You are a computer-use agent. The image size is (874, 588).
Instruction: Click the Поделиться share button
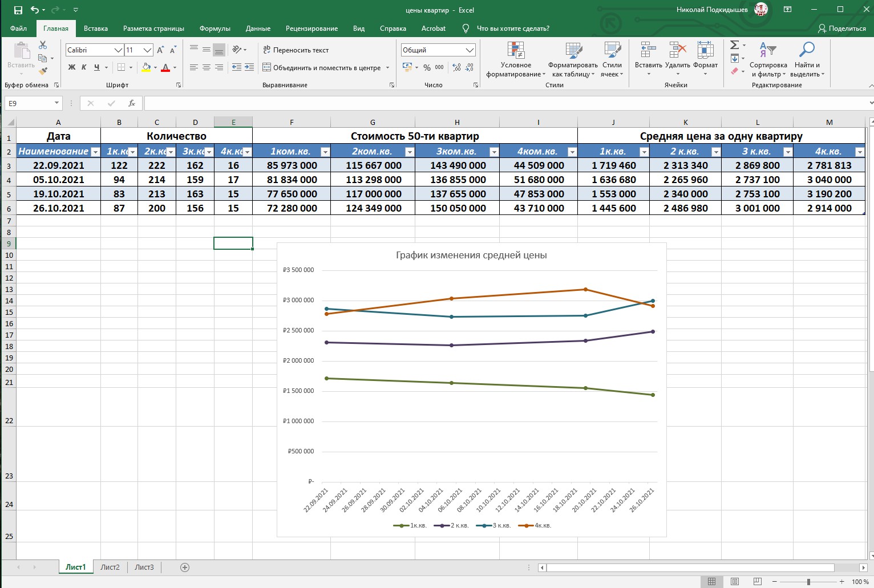pyautogui.click(x=842, y=28)
